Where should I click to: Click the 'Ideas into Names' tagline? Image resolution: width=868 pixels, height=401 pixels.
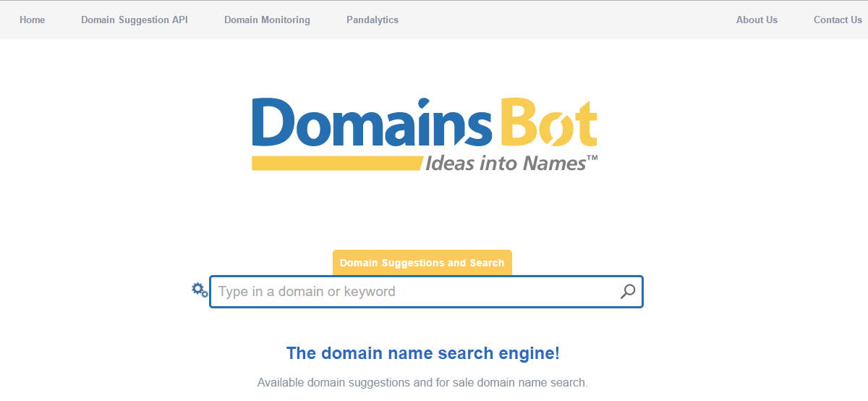(x=511, y=163)
